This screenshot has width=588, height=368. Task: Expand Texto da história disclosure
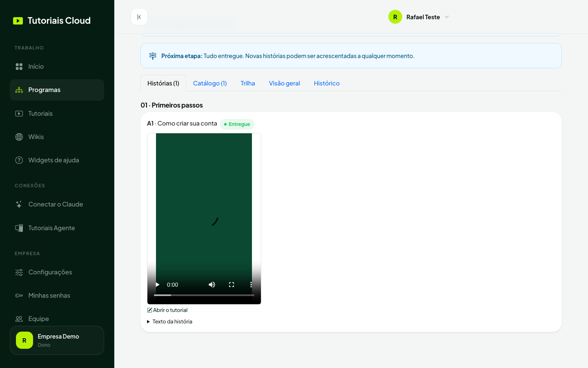pos(169,322)
